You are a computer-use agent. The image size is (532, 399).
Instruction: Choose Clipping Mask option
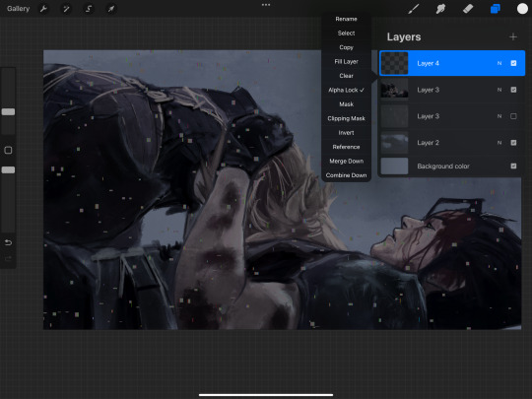pyautogui.click(x=346, y=118)
